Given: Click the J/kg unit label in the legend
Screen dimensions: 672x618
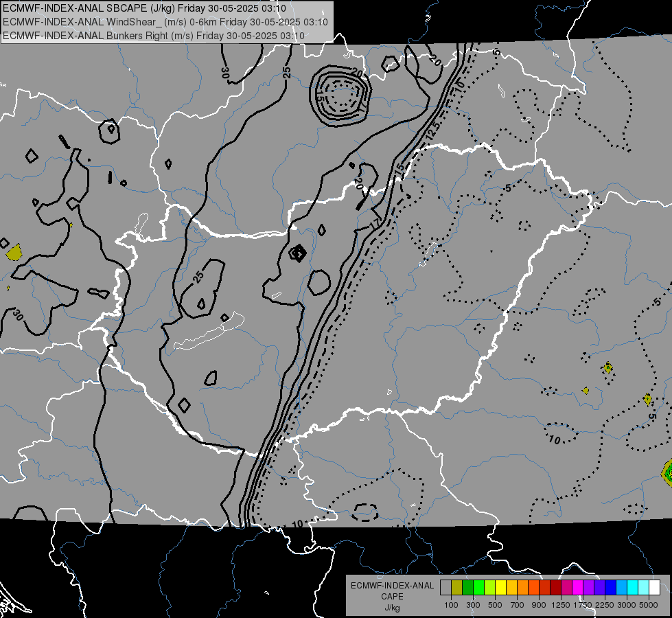Looking at the screenshot, I should (x=392, y=608).
